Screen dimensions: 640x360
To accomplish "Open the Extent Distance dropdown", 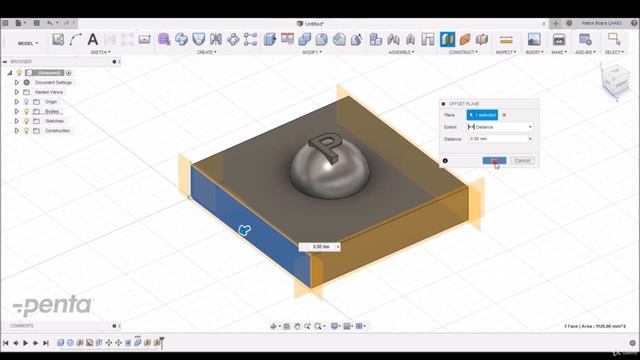I will pyautogui.click(x=500, y=127).
